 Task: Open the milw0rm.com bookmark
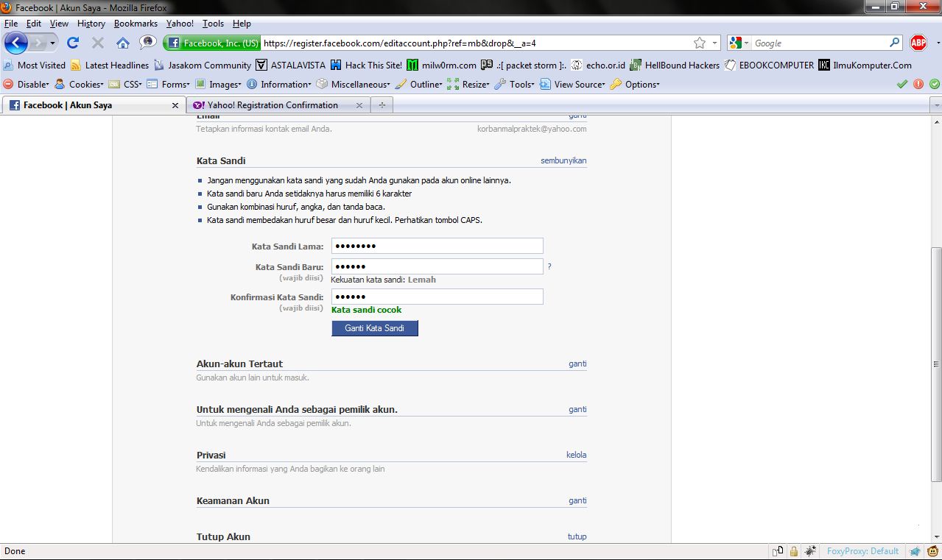(x=442, y=65)
